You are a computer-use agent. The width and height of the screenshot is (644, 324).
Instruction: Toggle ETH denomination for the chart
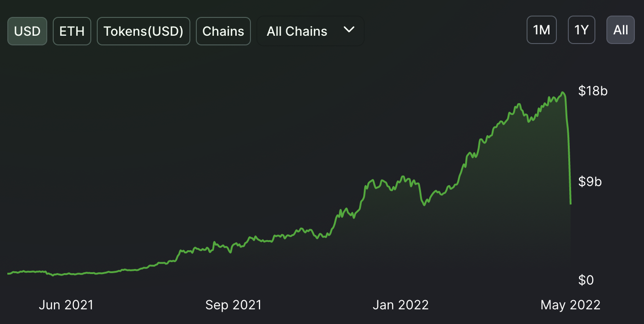[x=72, y=31]
